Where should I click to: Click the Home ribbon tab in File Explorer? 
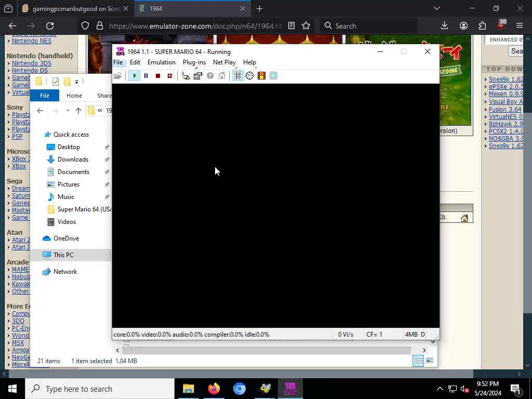coord(74,96)
